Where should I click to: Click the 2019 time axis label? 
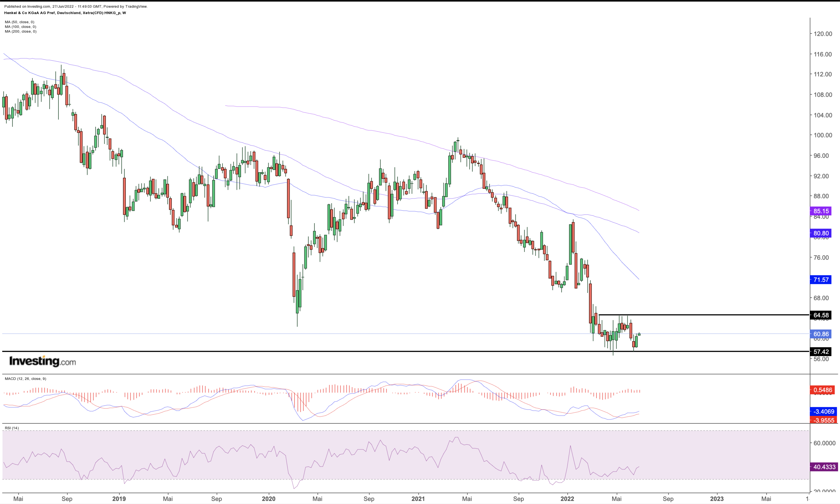119,499
